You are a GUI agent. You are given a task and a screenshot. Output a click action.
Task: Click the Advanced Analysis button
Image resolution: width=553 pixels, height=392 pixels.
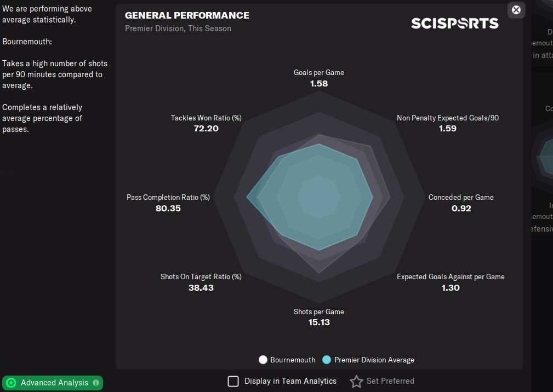(x=53, y=383)
